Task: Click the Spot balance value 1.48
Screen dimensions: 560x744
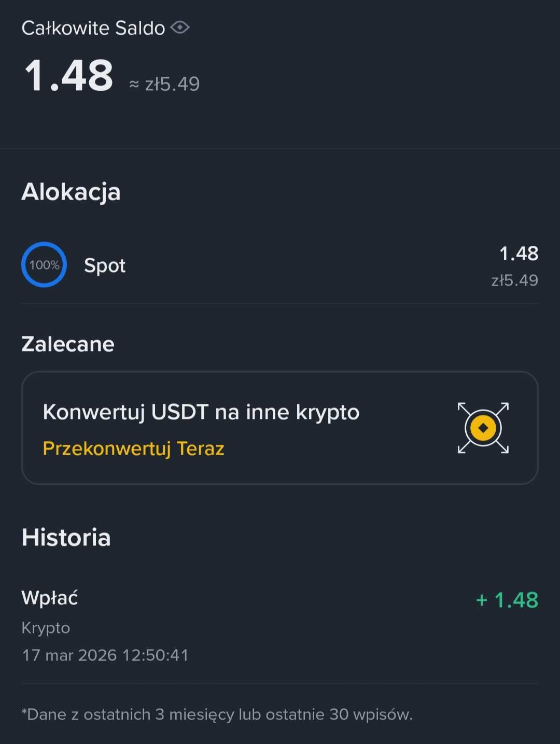Action: point(519,254)
